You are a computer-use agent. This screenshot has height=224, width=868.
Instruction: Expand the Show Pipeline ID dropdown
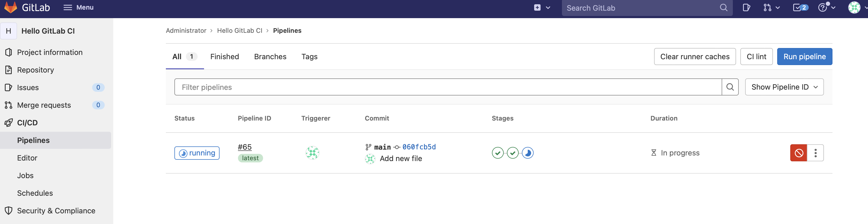coord(784,87)
